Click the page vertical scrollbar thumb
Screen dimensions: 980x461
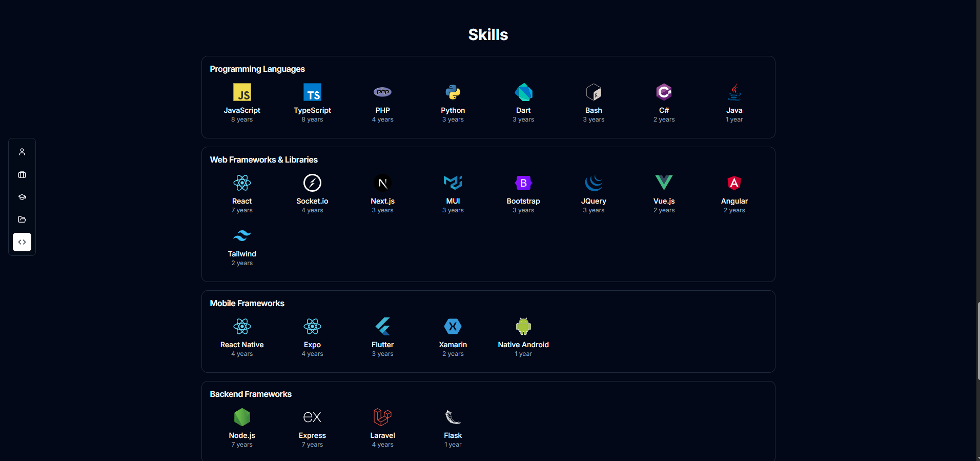point(978,341)
